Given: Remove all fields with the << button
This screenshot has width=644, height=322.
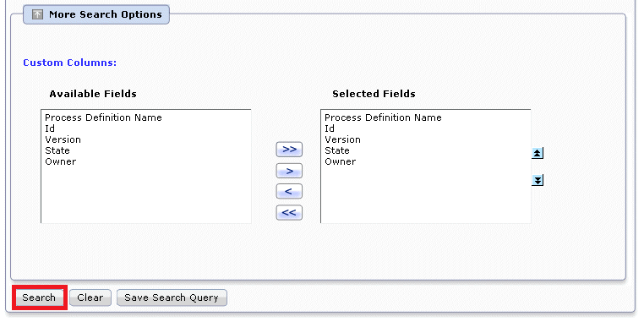Looking at the screenshot, I should click(289, 212).
